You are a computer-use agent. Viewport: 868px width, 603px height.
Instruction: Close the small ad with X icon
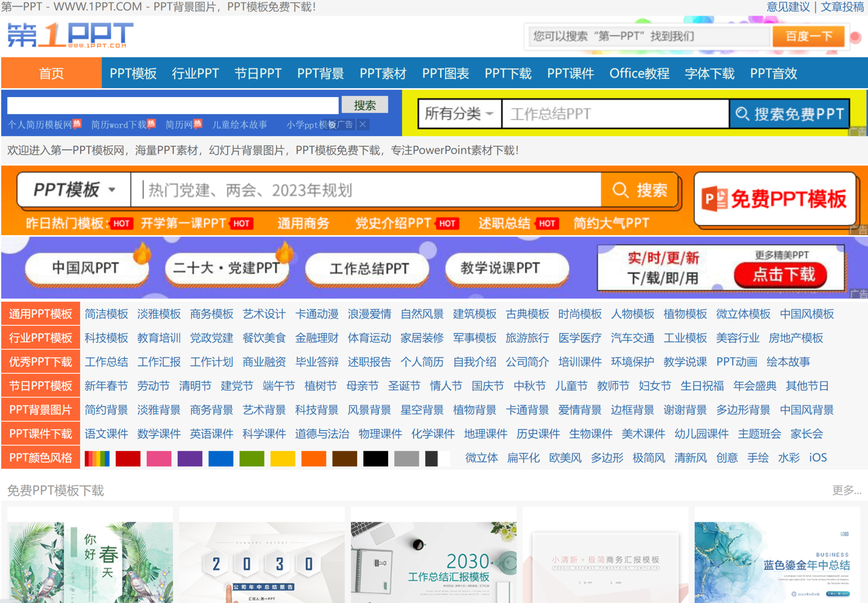click(363, 125)
